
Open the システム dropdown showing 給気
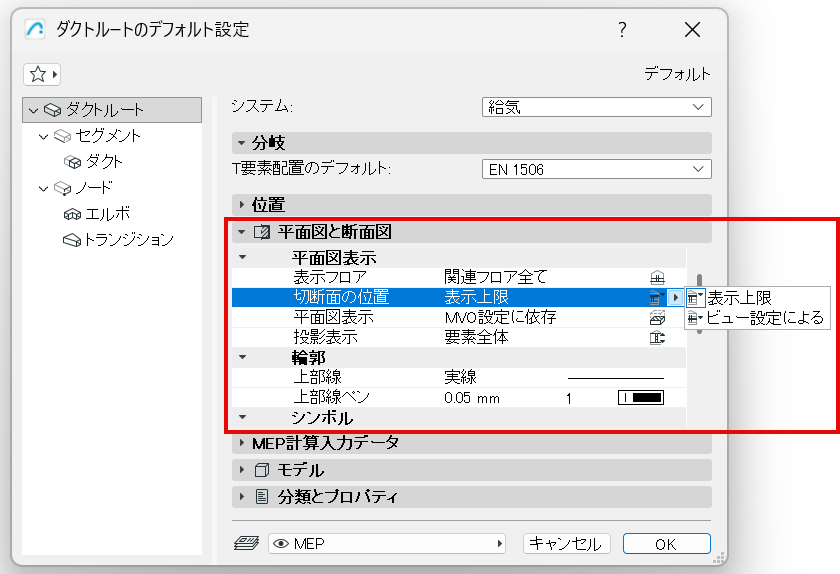pyautogui.click(x=596, y=107)
